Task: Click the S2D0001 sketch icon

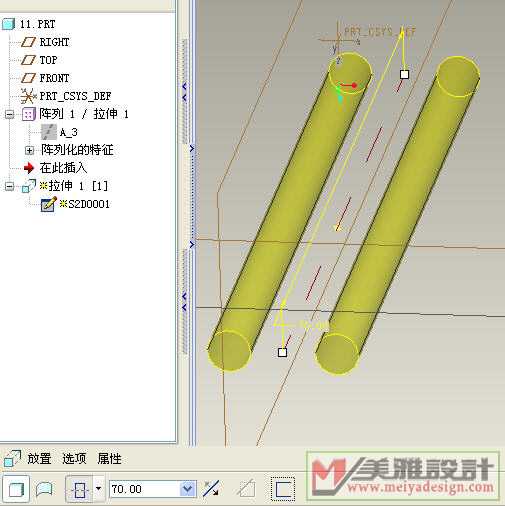Action: coord(48,204)
